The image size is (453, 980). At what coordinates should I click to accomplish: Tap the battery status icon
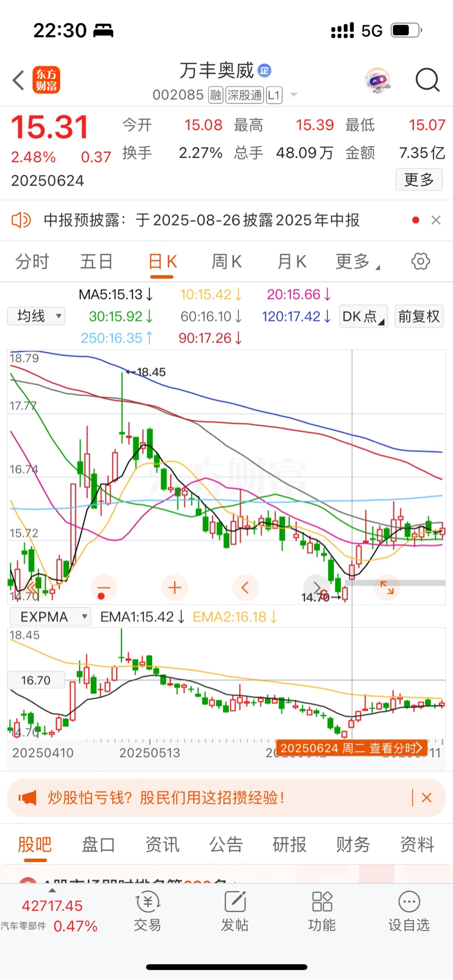click(406, 30)
